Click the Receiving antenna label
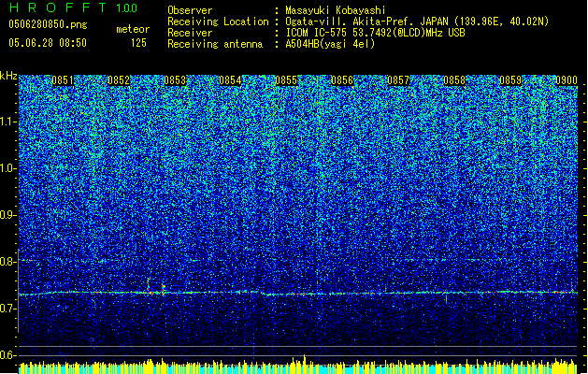 (x=215, y=44)
